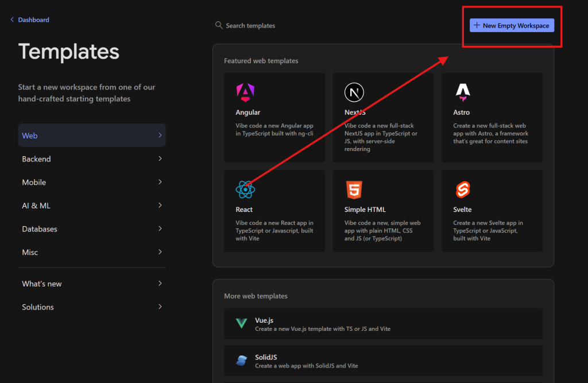Click the search magnifier icon
This screenshot has height=383, width=588.
point(219,25)
